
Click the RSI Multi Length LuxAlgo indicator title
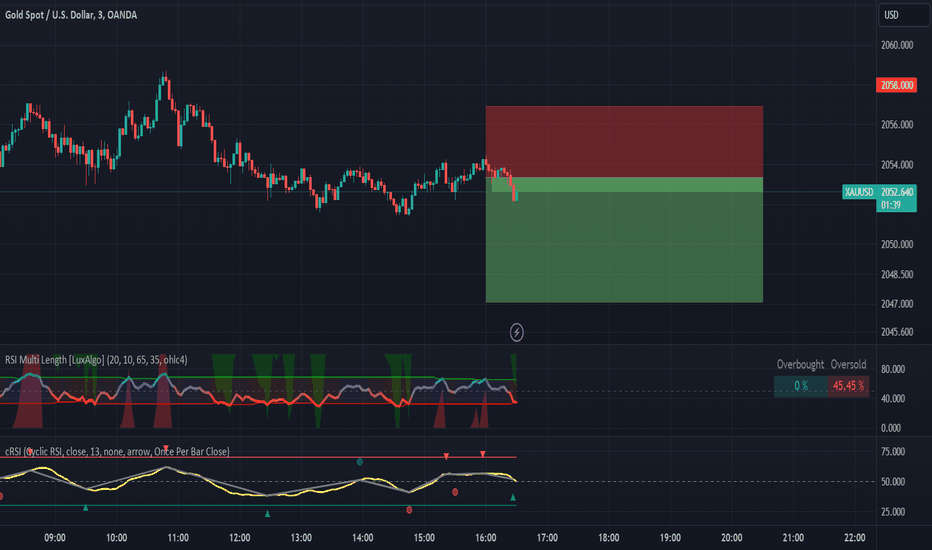[x=96, y=360]
